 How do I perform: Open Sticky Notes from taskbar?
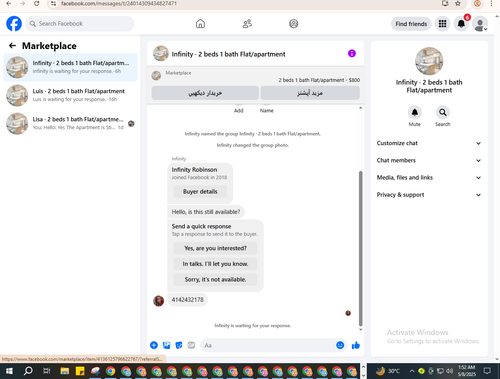pos(80,371)
